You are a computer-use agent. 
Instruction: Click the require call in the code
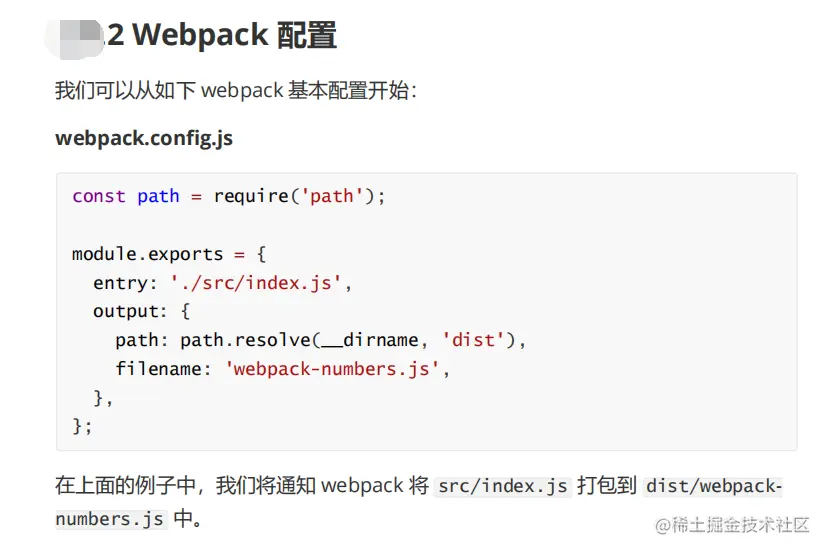[x=249, y=196]
